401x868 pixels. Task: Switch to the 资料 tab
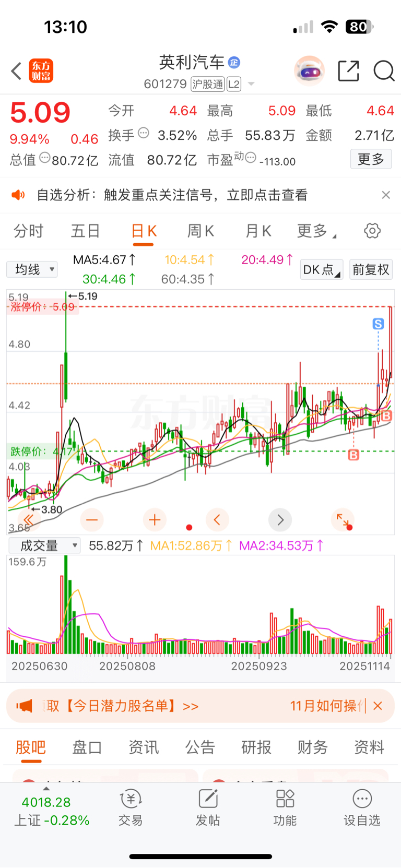(369, 747)
